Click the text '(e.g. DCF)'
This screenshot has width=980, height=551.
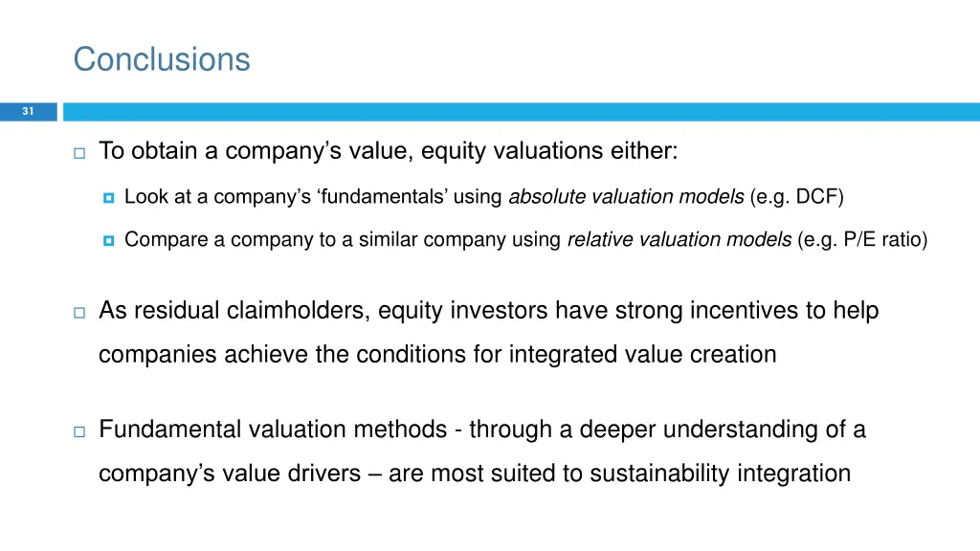point(797,197)
